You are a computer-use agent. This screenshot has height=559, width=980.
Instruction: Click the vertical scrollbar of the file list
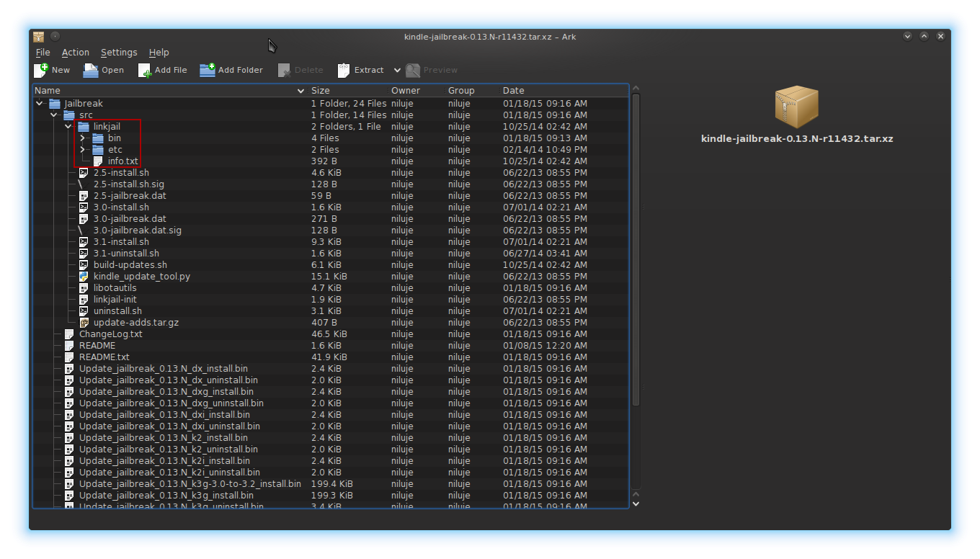coord(636,251)
